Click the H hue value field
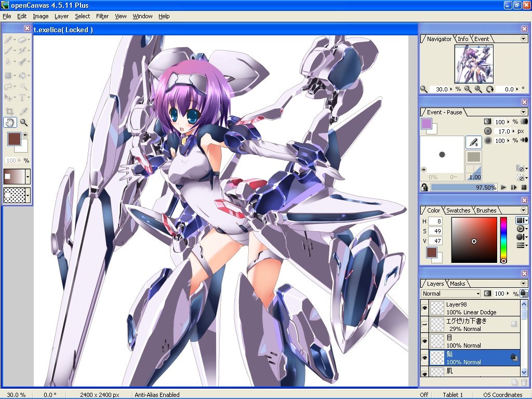This screenshot has width=532, height=399. (435, 221)
